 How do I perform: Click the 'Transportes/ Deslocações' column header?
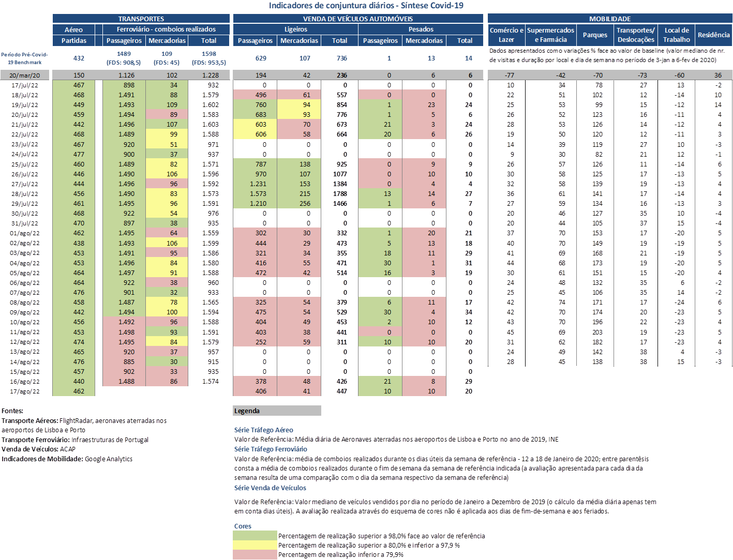click(x=636, y=35)
